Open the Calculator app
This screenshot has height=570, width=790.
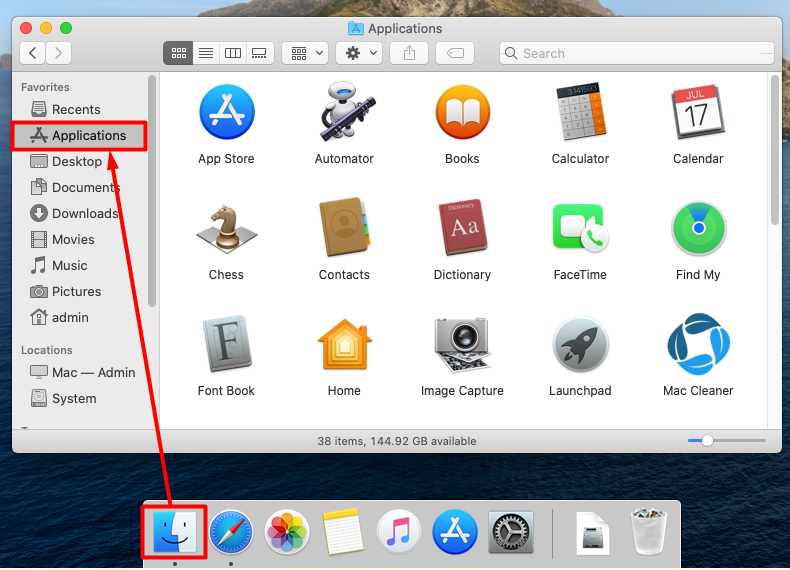[x=580, y=112]
